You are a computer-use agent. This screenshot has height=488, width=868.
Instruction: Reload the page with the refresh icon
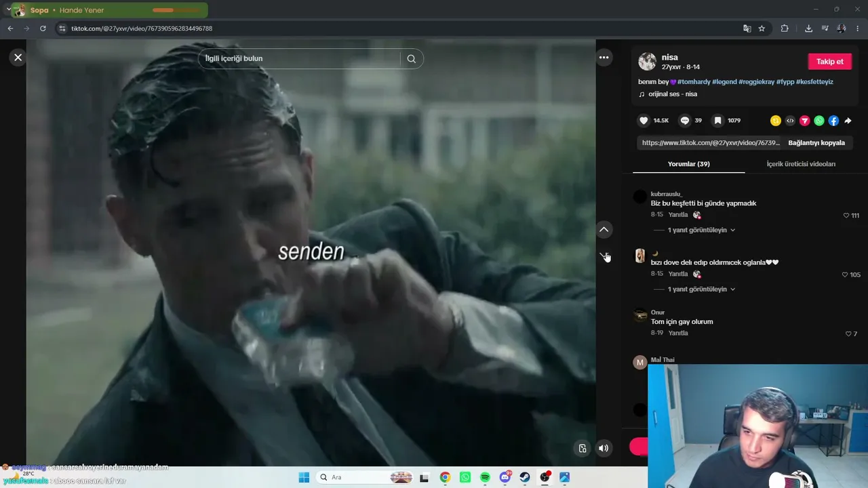coord(43,28)
